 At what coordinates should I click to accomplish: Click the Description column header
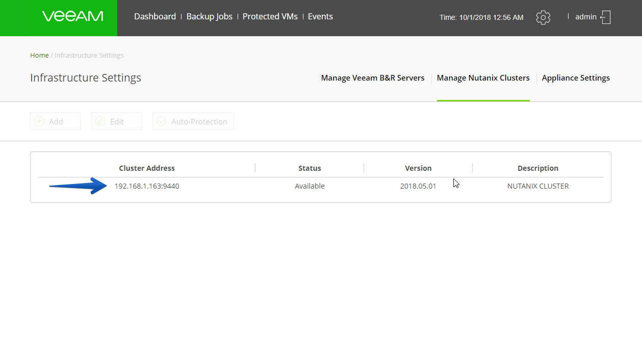(538, 168)
